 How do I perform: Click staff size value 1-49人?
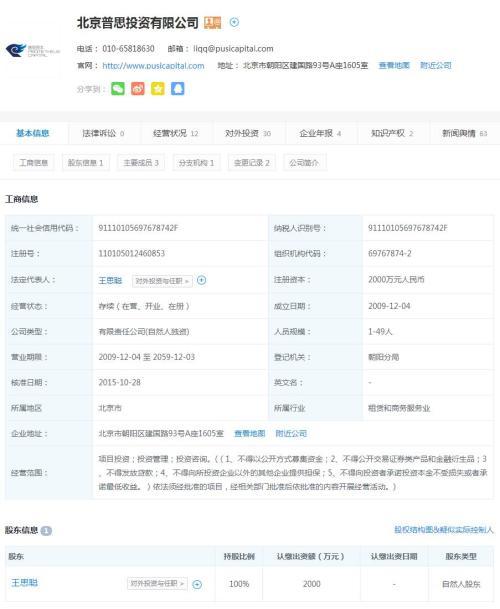click(x=380, y=331)
